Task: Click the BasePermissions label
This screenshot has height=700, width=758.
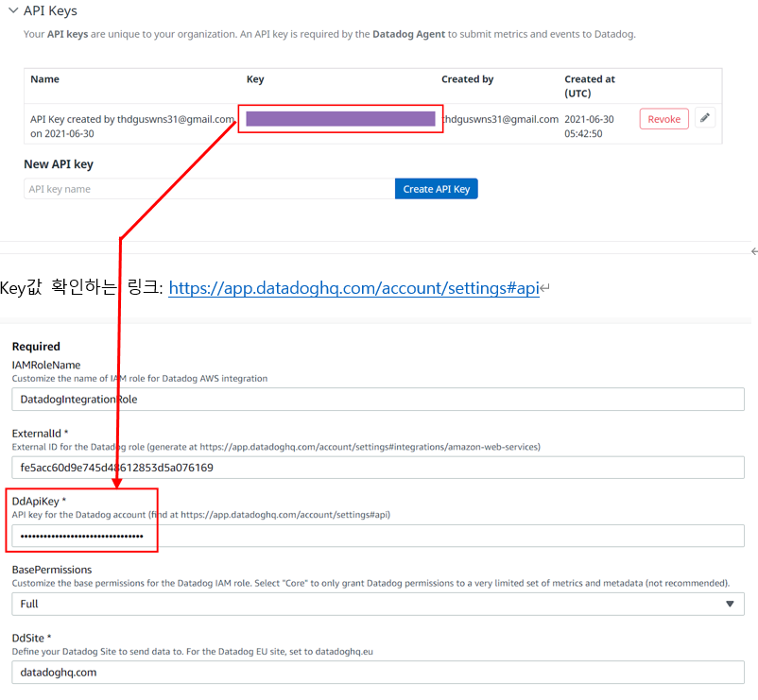Action: pos(52,570)
